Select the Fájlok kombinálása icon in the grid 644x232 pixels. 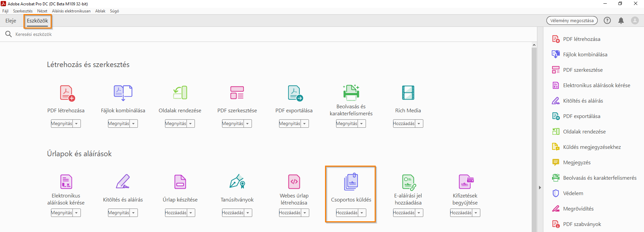123,93
